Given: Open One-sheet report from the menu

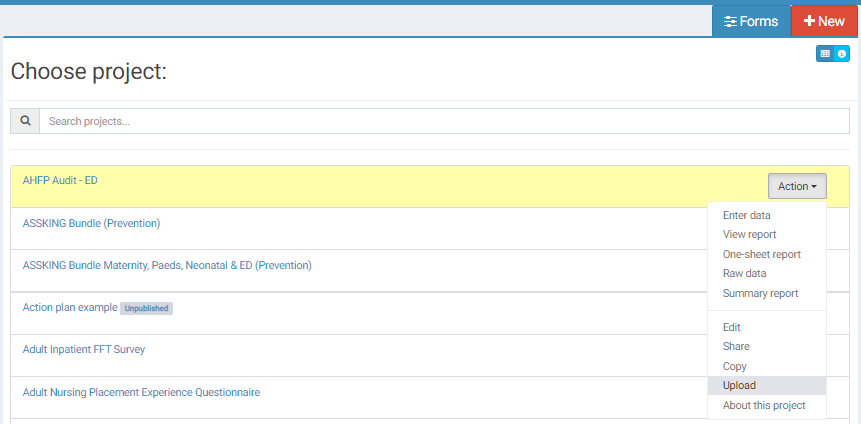Looking at the screenshot, I should click(x=761, y=254).
